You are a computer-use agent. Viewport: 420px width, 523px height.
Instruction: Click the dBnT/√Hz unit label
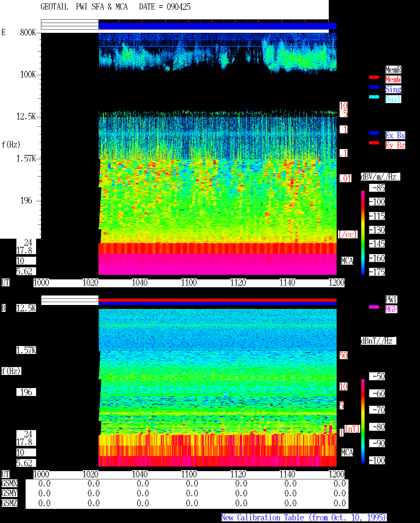tap(378, 341)
